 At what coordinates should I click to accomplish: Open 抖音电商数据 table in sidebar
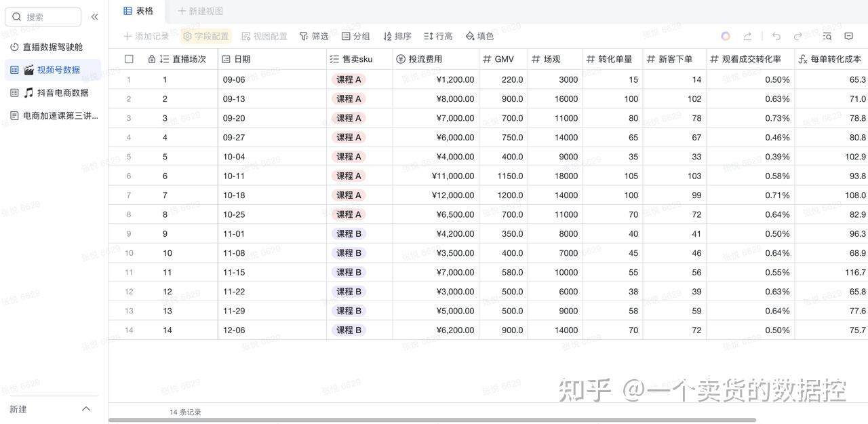[x=56, y=93]
